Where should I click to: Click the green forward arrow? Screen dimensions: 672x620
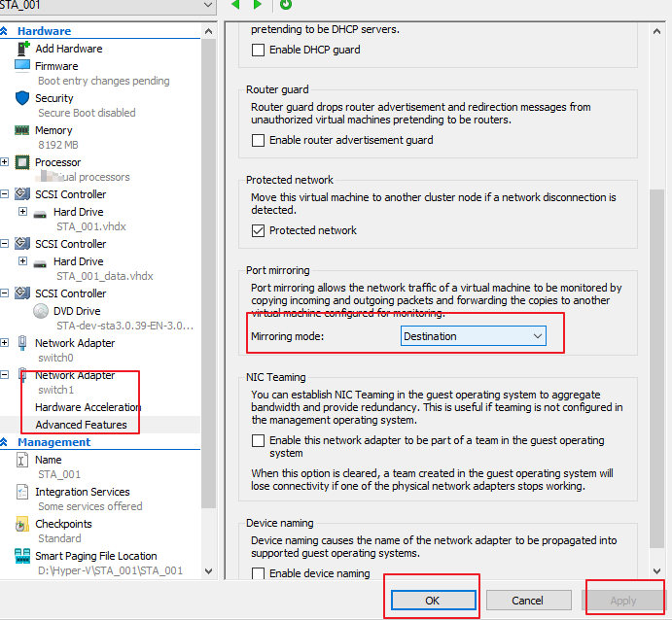coord(257,4)
